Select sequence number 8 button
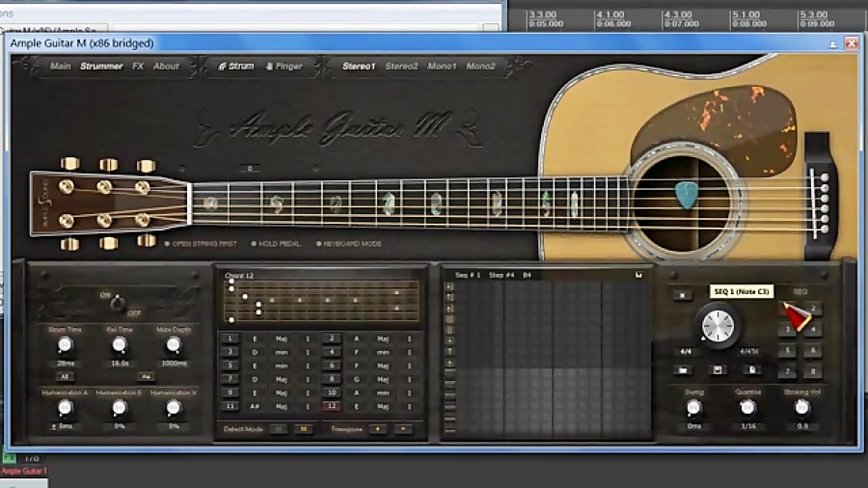This screenshot has height=488, width=868. pyautogui.click(x=813, y=371)
